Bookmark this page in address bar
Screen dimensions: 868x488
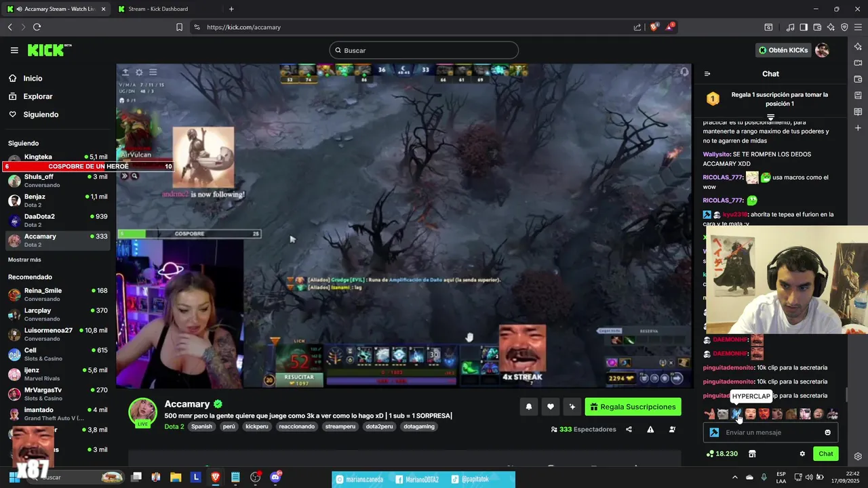pos(179,27)
